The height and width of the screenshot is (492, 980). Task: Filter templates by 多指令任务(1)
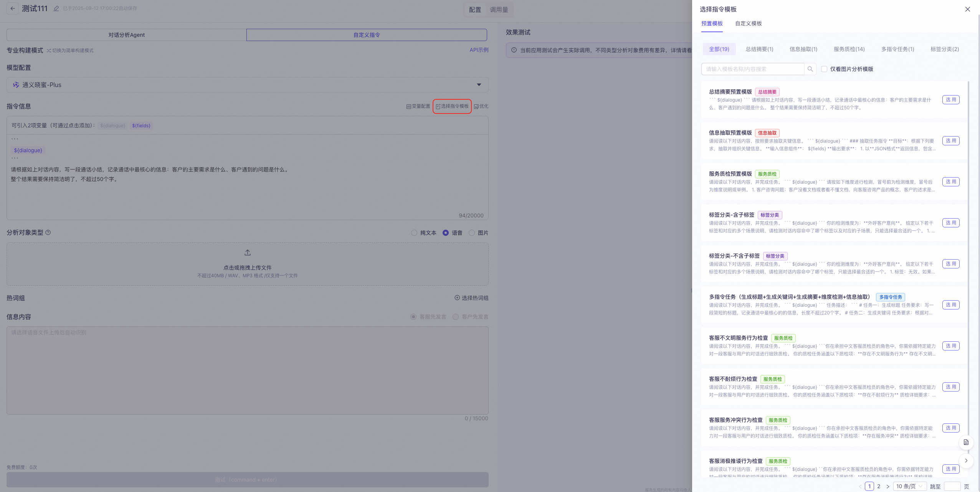(897, 49)
